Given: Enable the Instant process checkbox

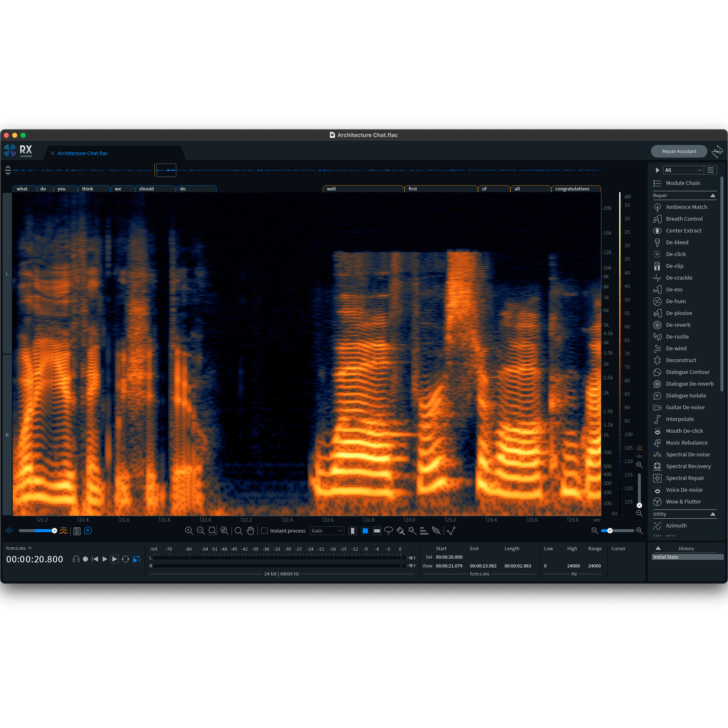Looking at the screenshot, I should [x=265, y=530].
